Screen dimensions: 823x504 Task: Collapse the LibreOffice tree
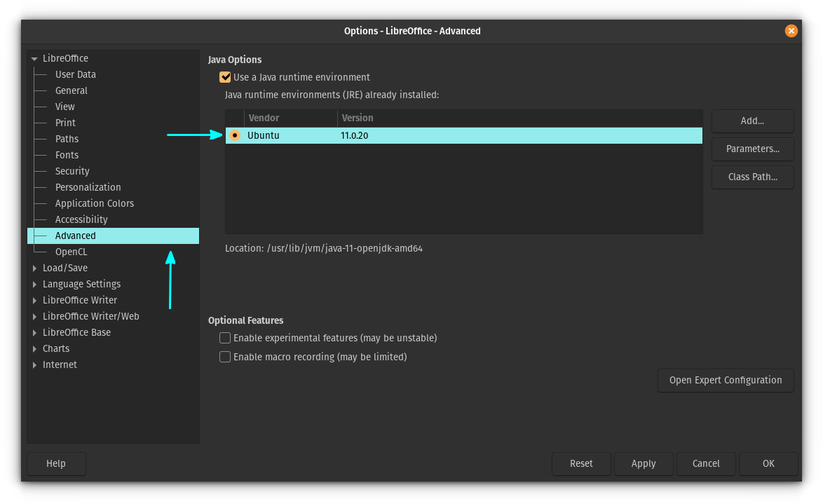tap(33, 58)
